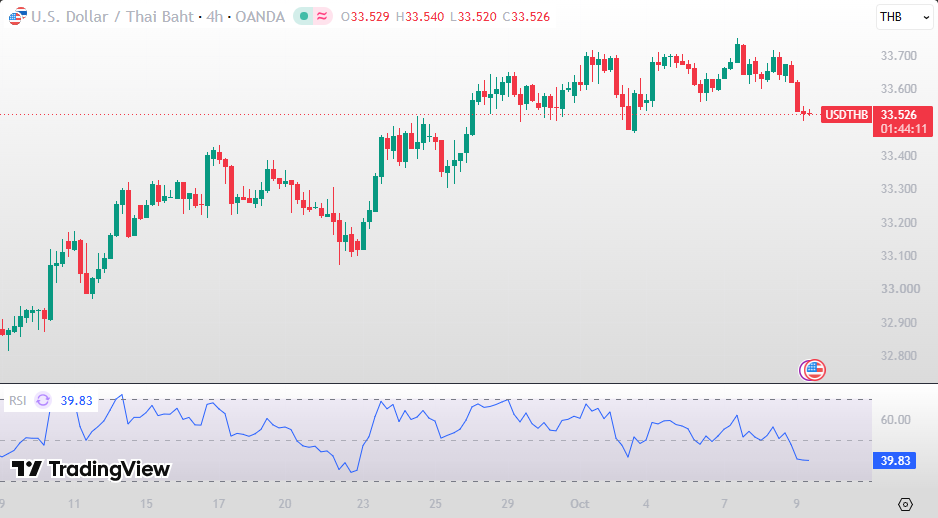Click the 17 date label on time axis
Image resolution: width=938 pixels, height=518 pixels.
[x=218, y=504]
